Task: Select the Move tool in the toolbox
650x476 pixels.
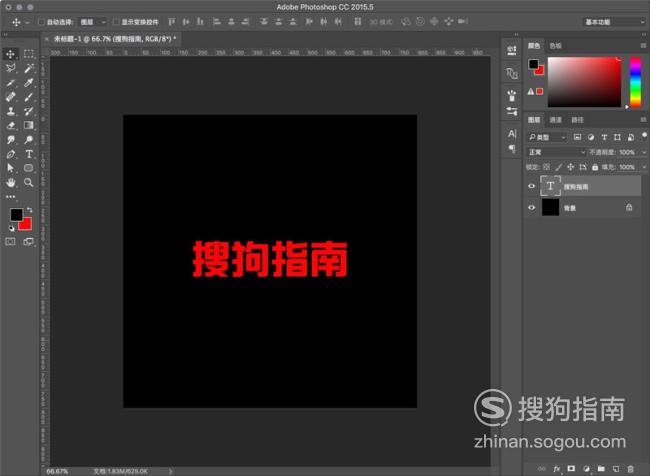Action: pos(10,54)
